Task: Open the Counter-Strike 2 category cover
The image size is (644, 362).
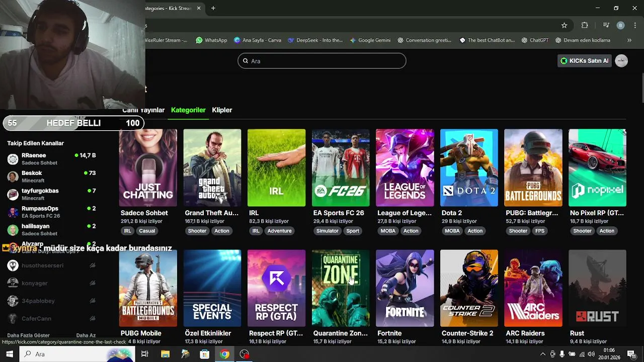Action: pos(469,288)
